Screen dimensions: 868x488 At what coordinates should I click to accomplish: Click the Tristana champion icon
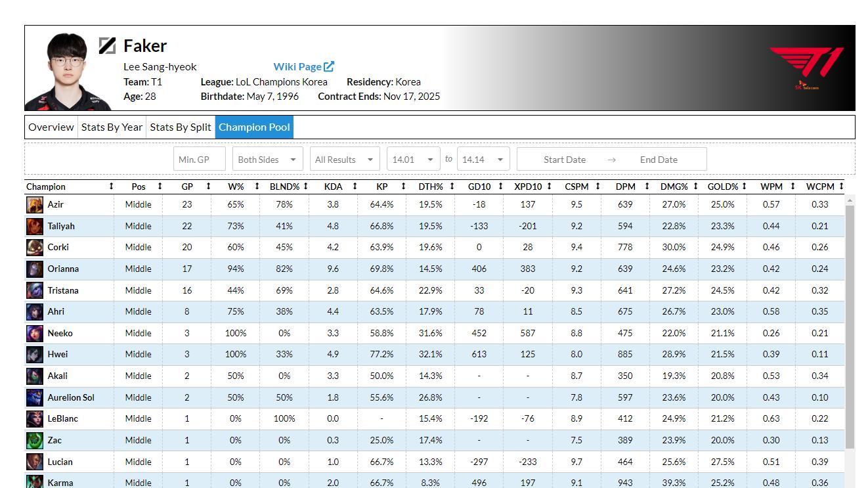[x=35, y=290]
